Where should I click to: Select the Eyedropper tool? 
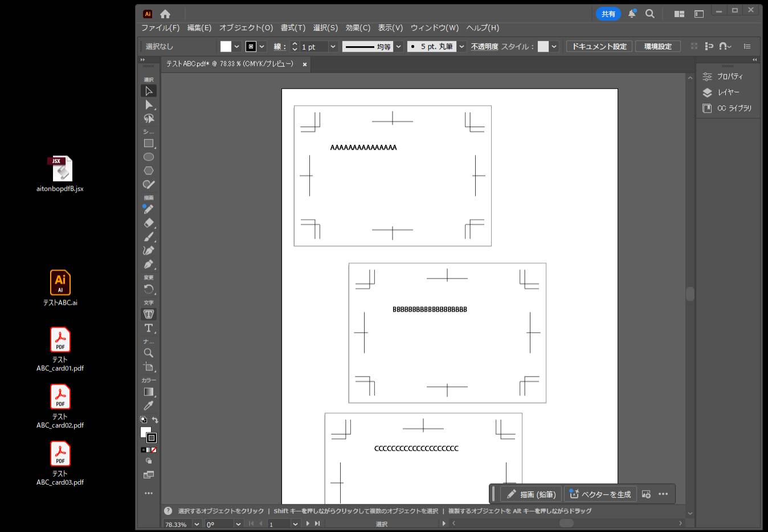pyautogui.click(x=149, y=406)
